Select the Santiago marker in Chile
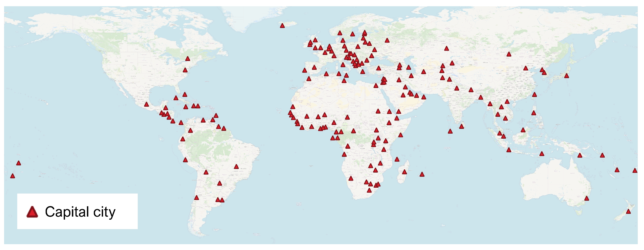The image size is (644, 250). click(x=196, y=198)
